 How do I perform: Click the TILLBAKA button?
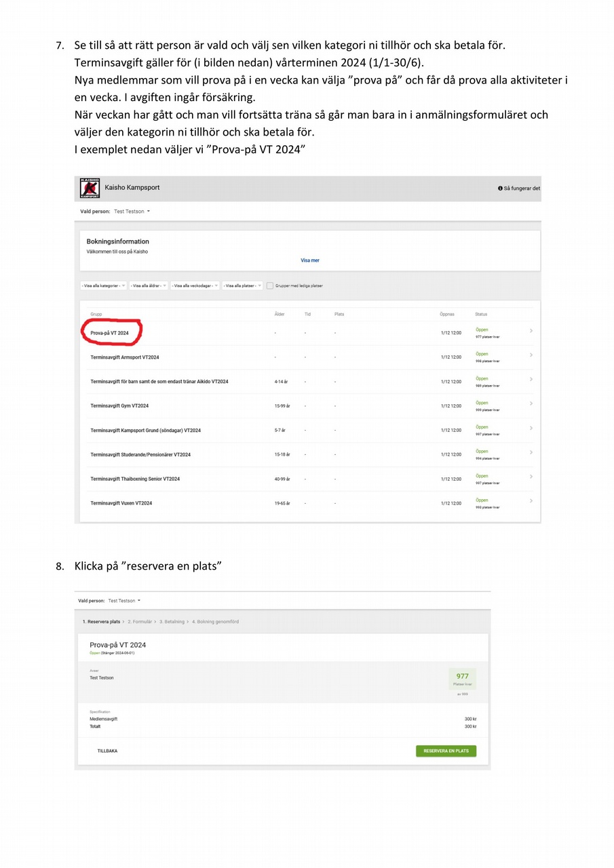coord(107,751)
